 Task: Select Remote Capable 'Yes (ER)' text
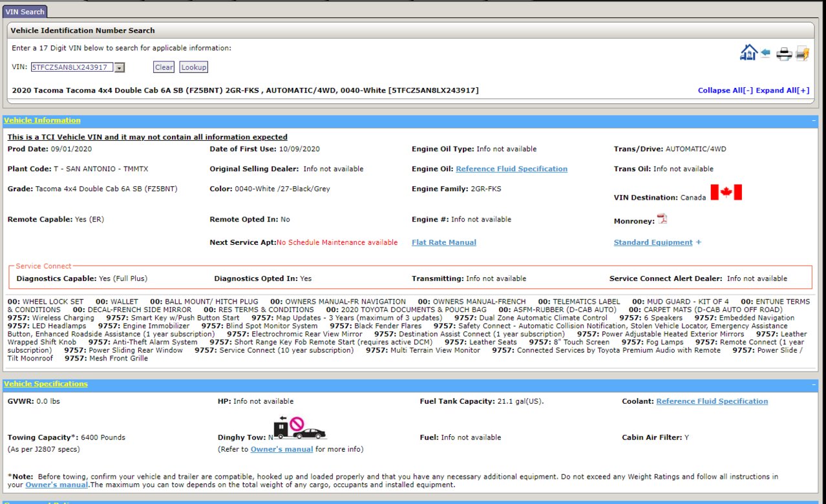(x=89, y=220)
